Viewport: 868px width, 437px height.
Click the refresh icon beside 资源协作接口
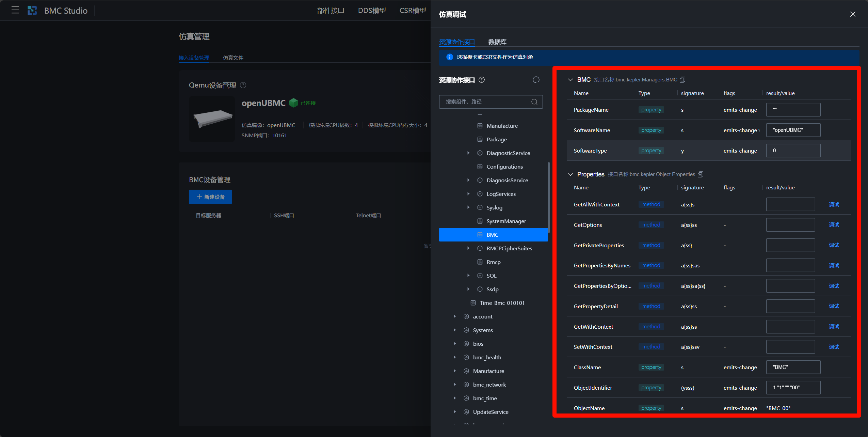click(536, 80)
